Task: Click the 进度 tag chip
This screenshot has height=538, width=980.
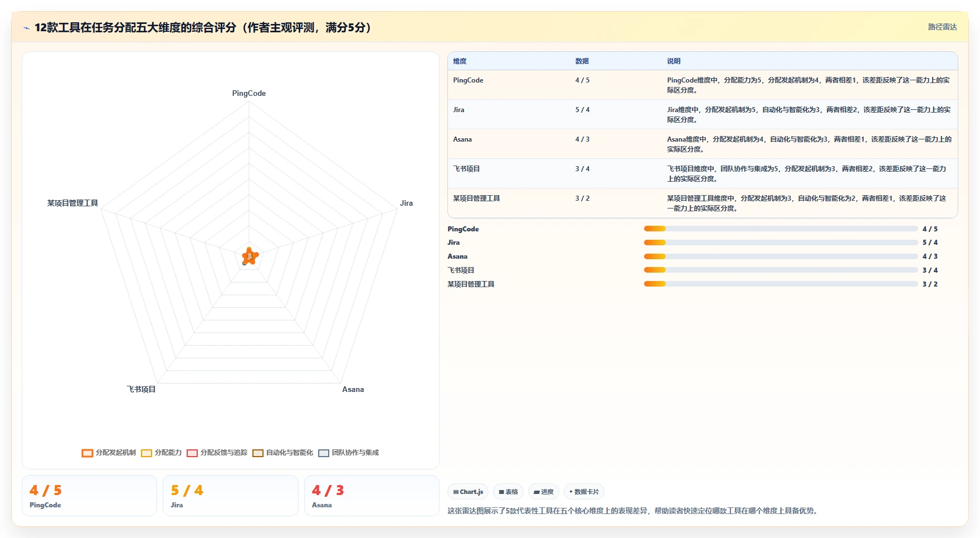Action: [x=543, y=492]
